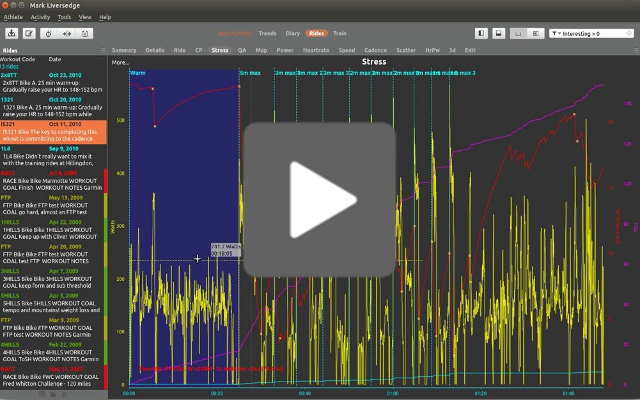Viewport: 640px width, 400px height.
Task: Open the Rides sidebar menu handle
Action: [x=103, y=50]
